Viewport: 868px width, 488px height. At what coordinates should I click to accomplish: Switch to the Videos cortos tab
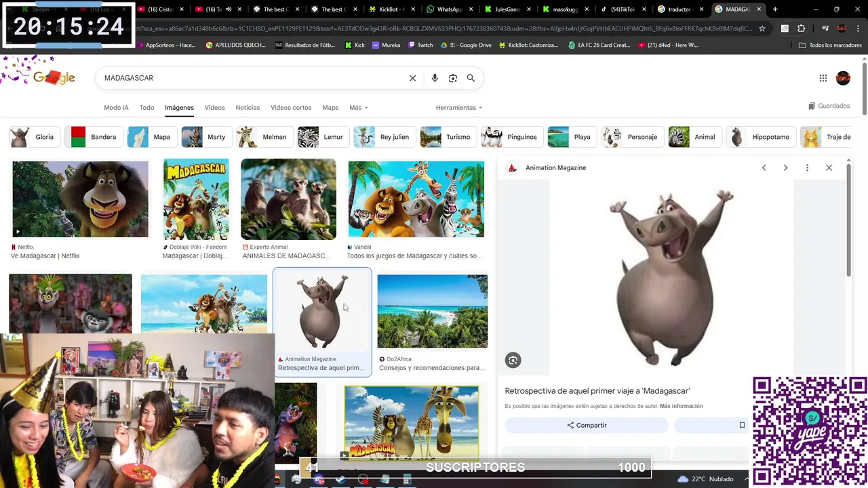click(x=291, y=108)
